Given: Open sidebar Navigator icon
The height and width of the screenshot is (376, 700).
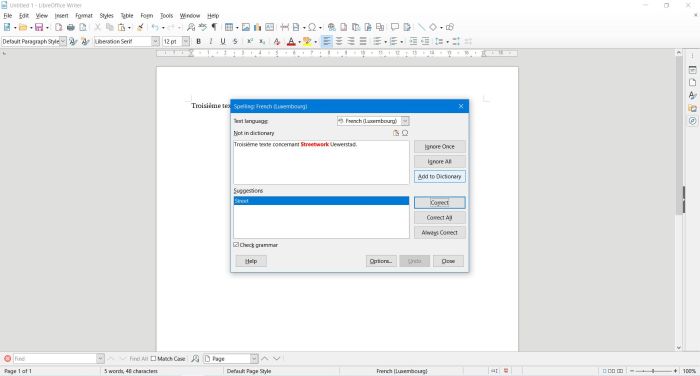Looking at the screenshot, I should pyautogui.click(x=692, y=121).
